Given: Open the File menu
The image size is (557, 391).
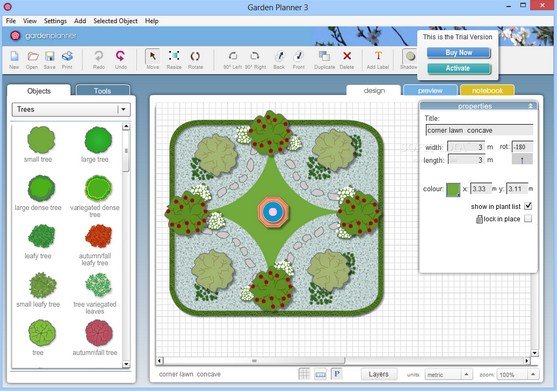Looking at the screenshot, I should (11, 21).
